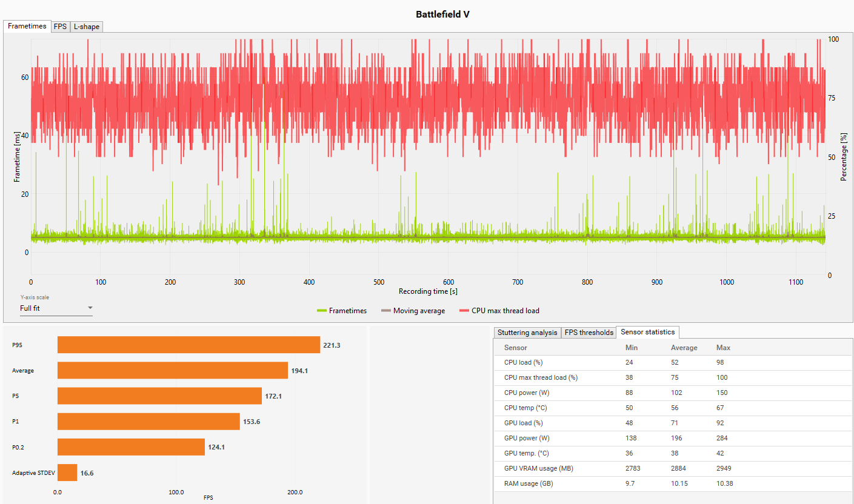The height and width of the screenshot is (504, 854).
Task: Expand the Y-axis scale Full fit dropdown
Action: tap(56, 308)
